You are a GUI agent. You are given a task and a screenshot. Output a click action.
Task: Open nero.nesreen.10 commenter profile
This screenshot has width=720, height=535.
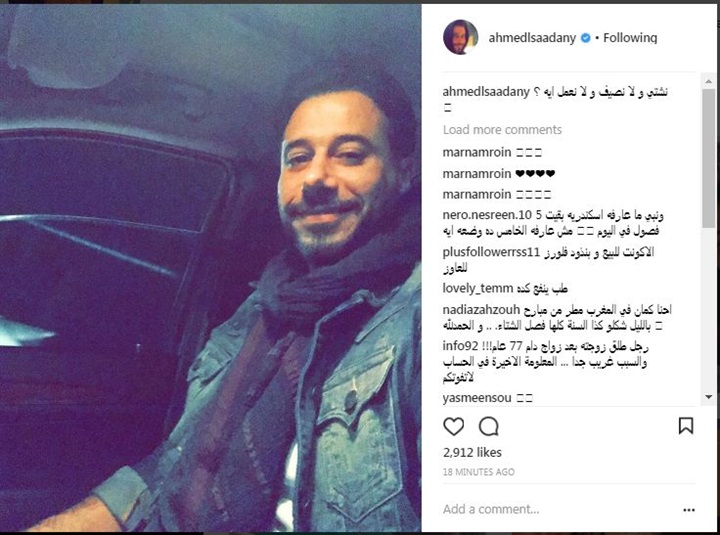pyautogui.click(x=487, y=215)
